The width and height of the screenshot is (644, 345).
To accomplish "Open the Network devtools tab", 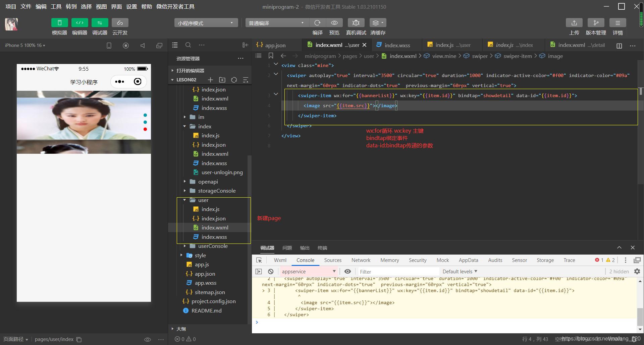I will (x=361, y=260).
